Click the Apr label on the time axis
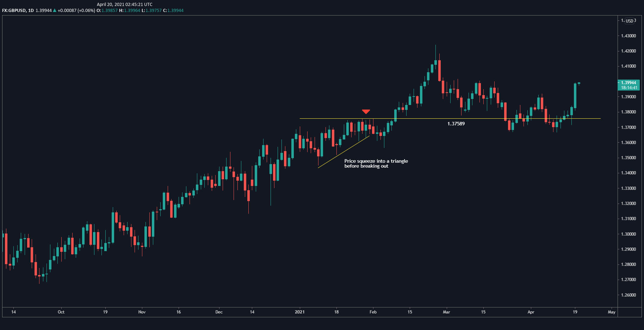The width and height of the screenshot is (644, 330). point(531,312)
